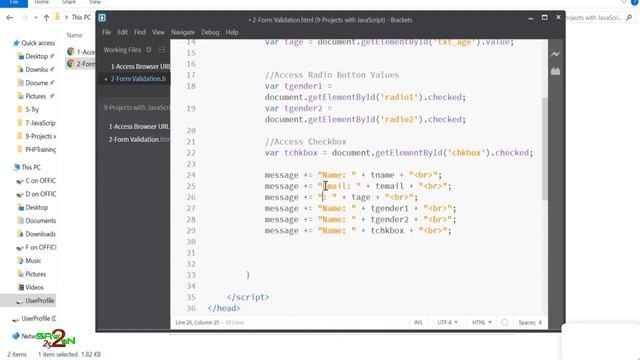The height and width of the screenshot is (360, 640).
Task: Select highlighted UserProfile item in Explorer sidebar
Action: [40, 301]
